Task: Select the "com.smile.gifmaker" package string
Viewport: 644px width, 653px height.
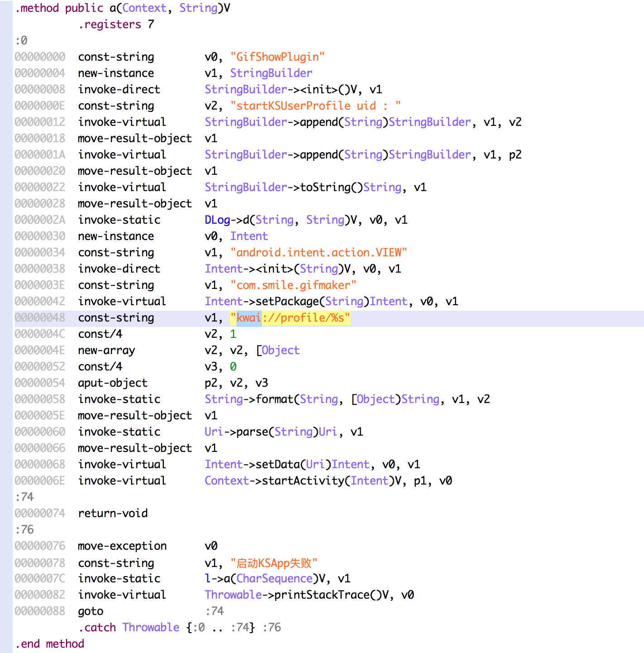Action: coord(293,285)
